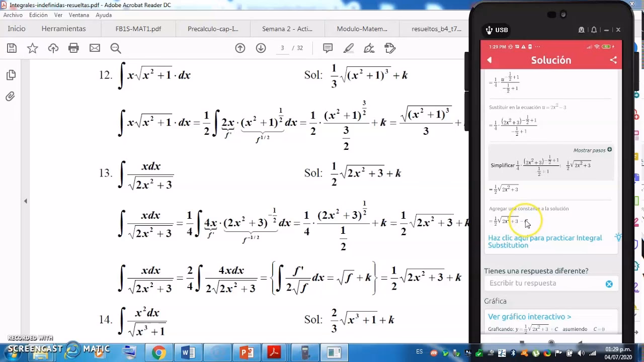Open Herramientas tab
Screen dimensions: 644x362
[63, 29]
